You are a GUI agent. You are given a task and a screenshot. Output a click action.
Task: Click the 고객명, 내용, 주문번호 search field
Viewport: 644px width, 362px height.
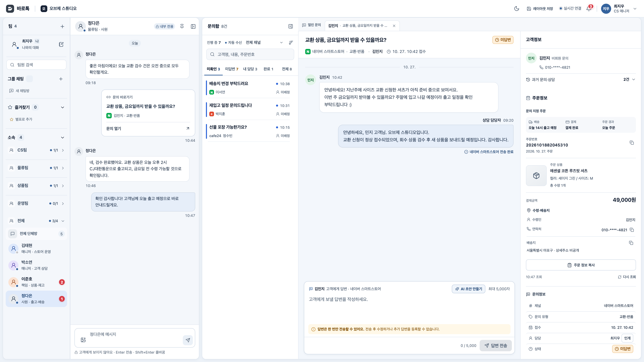250,54
